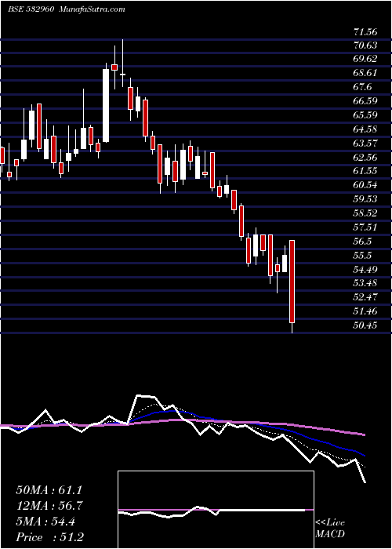
Task: Select the 66.59 price level label
Action: (x=365, y=101)
